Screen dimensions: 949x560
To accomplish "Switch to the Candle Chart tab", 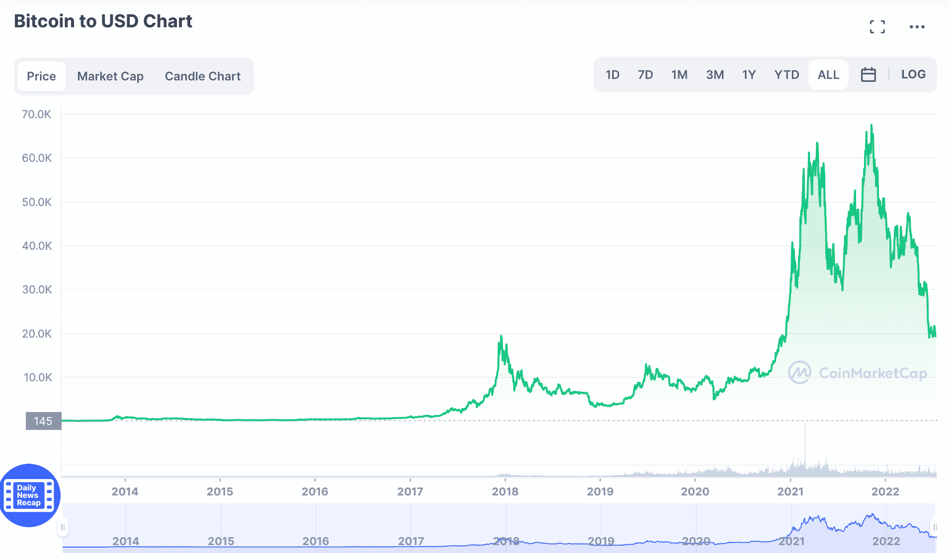I will pos(203,76).
